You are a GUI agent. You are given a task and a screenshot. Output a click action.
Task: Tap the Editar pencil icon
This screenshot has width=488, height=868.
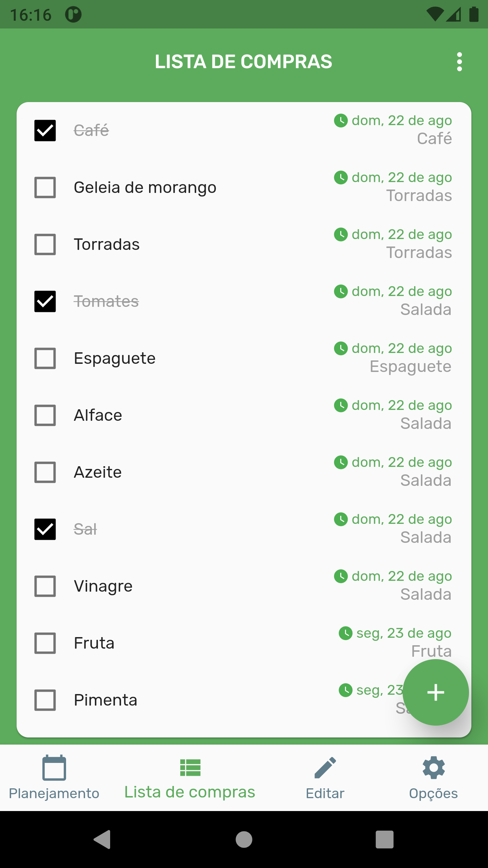pos(325,768)
